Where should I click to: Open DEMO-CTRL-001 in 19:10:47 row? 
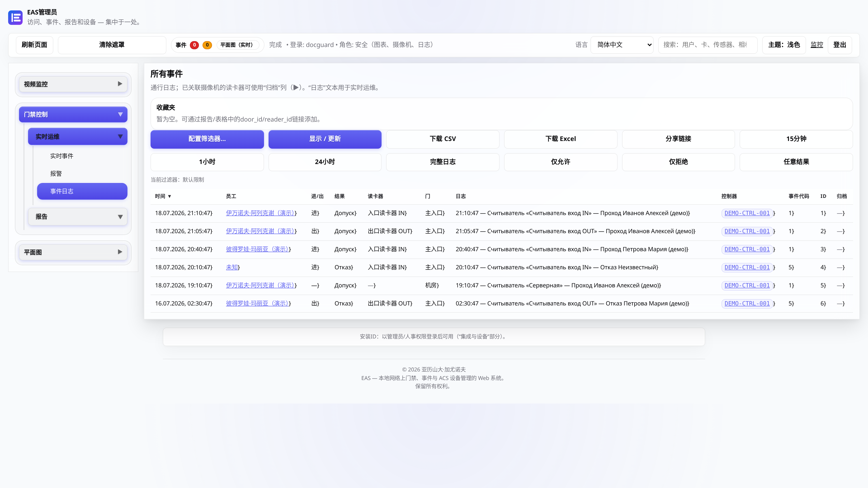click(747, 286)
